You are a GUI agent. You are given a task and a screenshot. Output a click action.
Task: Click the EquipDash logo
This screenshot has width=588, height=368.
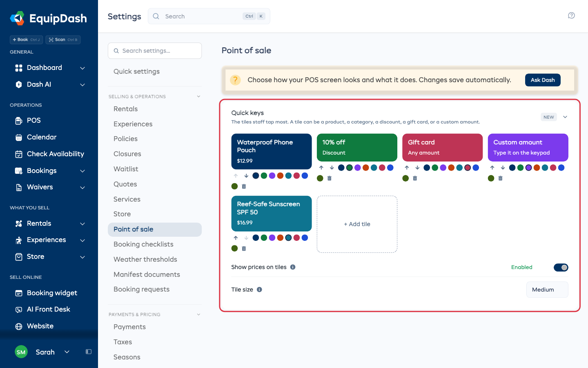pos(49,18)
